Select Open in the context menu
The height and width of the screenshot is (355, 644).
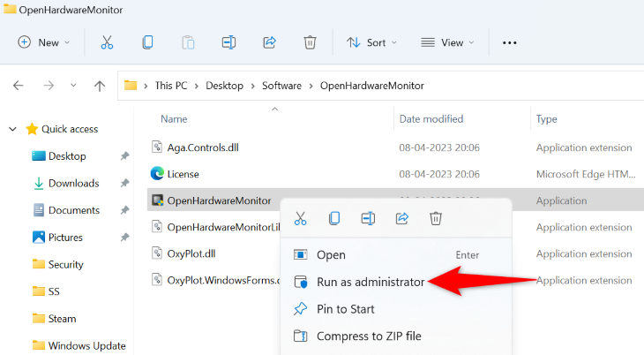pyautogui.click(x=396, y=255)
